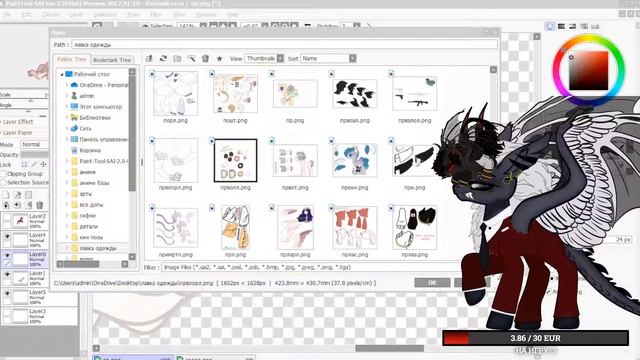This screenshot has height=360, width=640.
Task: Expand the Библиотеки tree node
Action: tap(67, 118)
